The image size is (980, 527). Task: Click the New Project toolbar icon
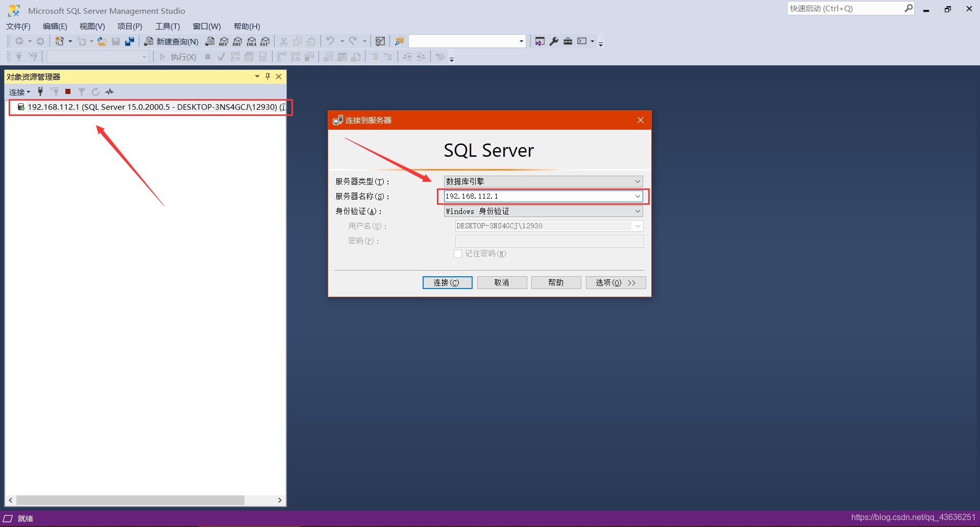(x=60, y=41)
